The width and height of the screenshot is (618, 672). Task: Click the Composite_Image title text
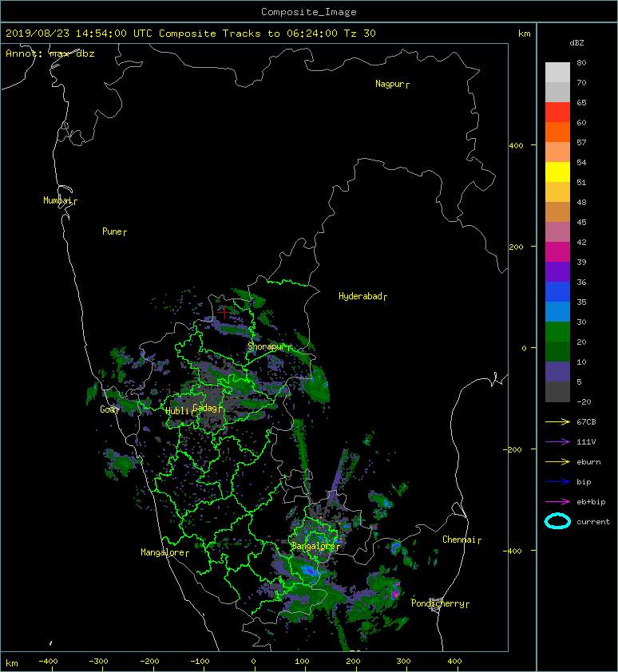(x=309, y=12)
